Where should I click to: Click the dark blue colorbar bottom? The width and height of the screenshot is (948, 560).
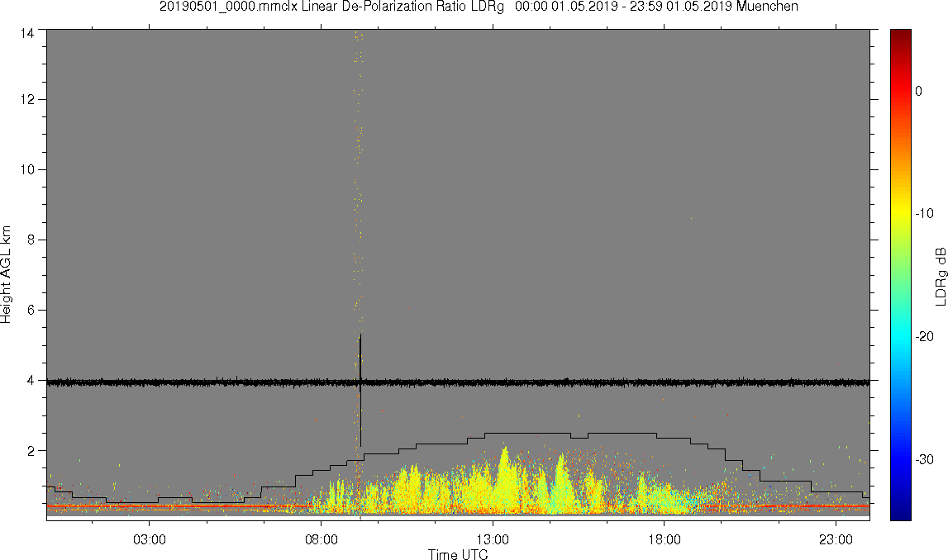pos(900,510)
